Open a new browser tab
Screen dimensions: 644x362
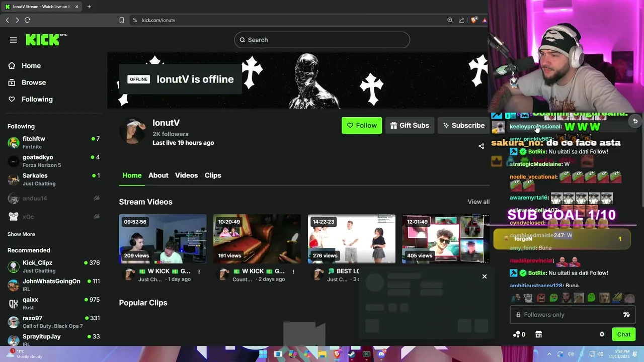pyautogui.click(x=89, y=7)
